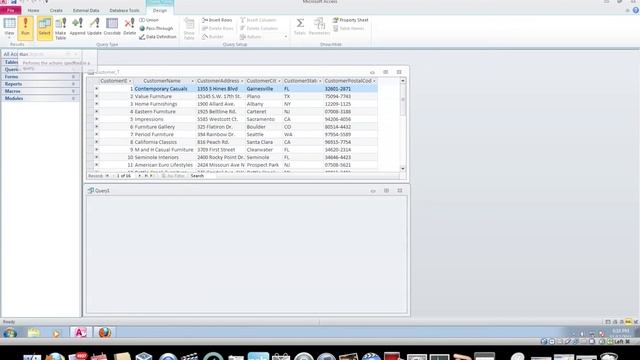Open the media player taskbar icon

tap(56, 333)
